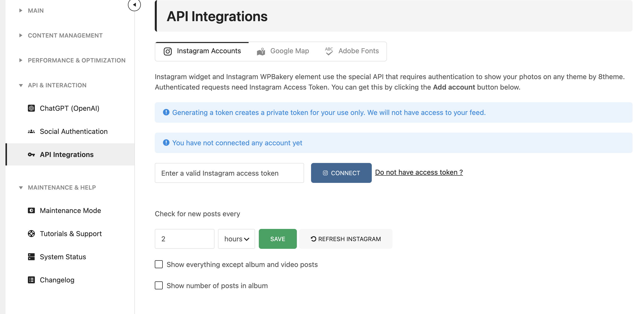644x314 pixels.
Task: Click the API & INTERACTION label
Action: point(57,85)
